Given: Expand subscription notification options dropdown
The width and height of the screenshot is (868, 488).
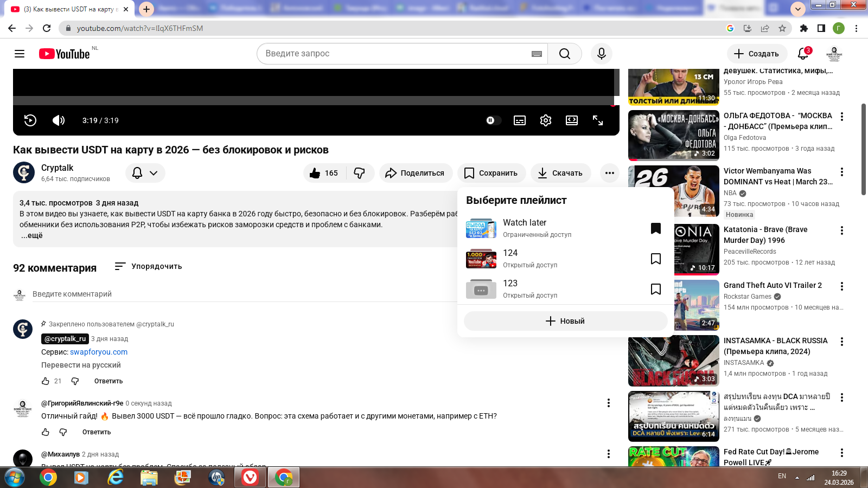Looking at the screenshot, I should (x=145, y=173).
